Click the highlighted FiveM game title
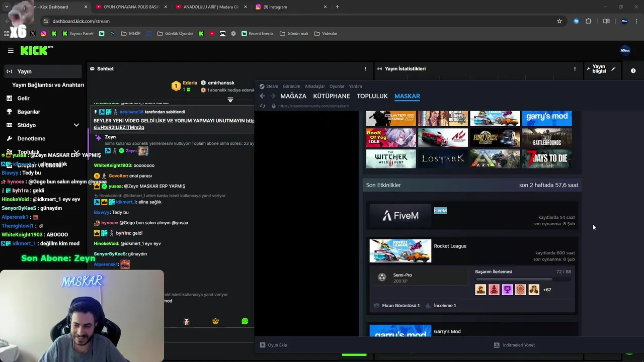 point(440,211)
